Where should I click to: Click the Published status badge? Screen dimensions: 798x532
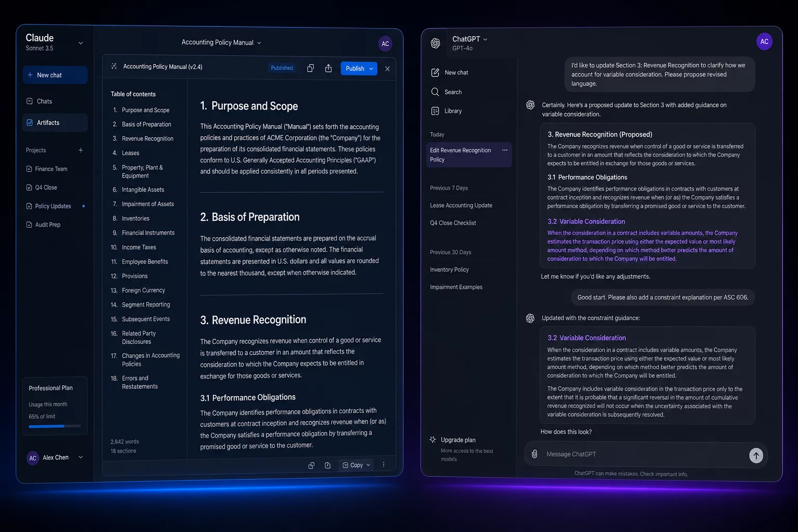[x=282, y=68]
